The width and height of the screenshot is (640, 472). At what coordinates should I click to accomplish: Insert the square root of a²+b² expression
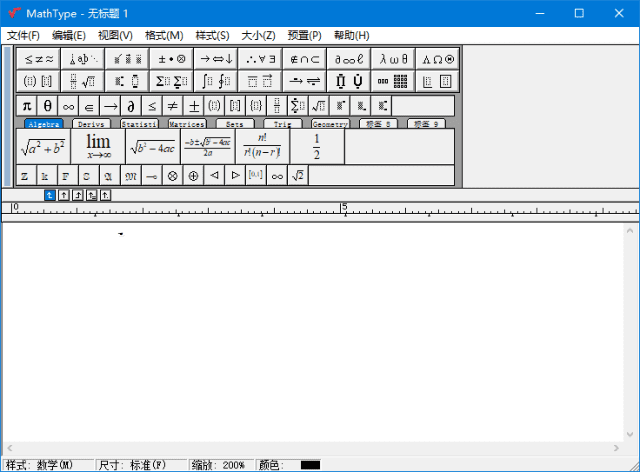(x=43, y=147)
